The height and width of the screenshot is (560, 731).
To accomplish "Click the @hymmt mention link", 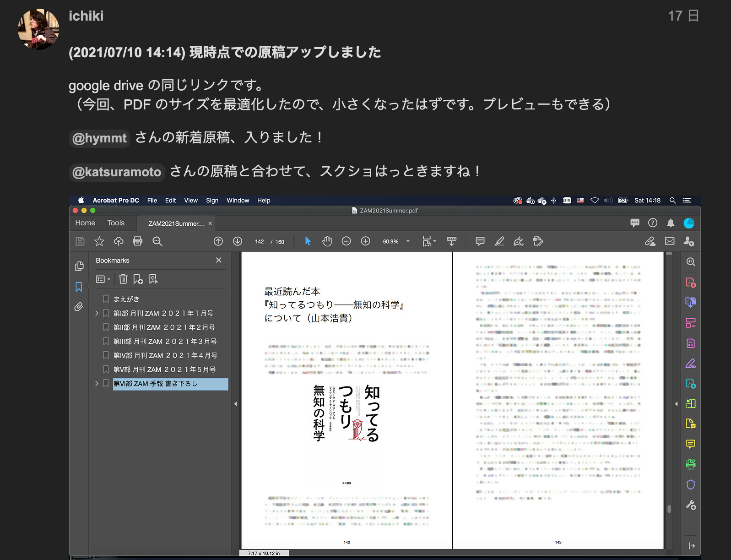I will [x=99, y=138].
